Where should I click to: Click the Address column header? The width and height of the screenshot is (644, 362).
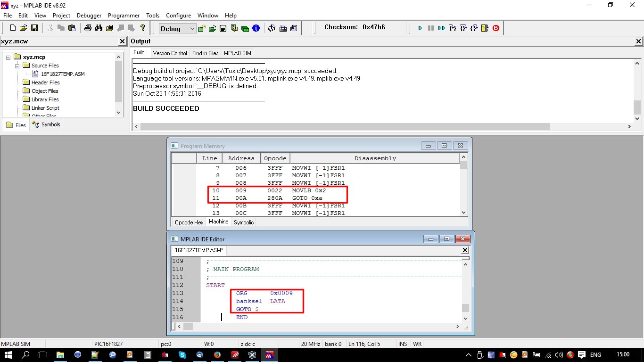[x=241, y=158]
